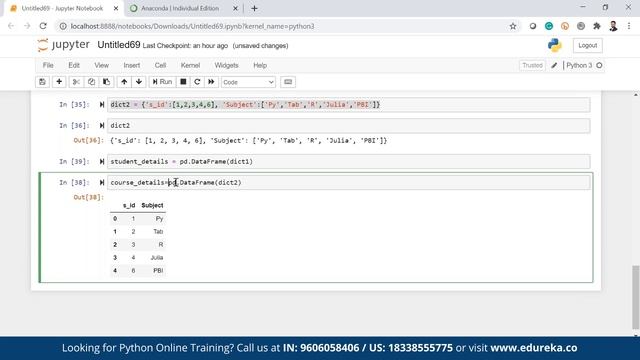
Task: Open the cell type Code dropdown
Action: [x=248, y=82]
